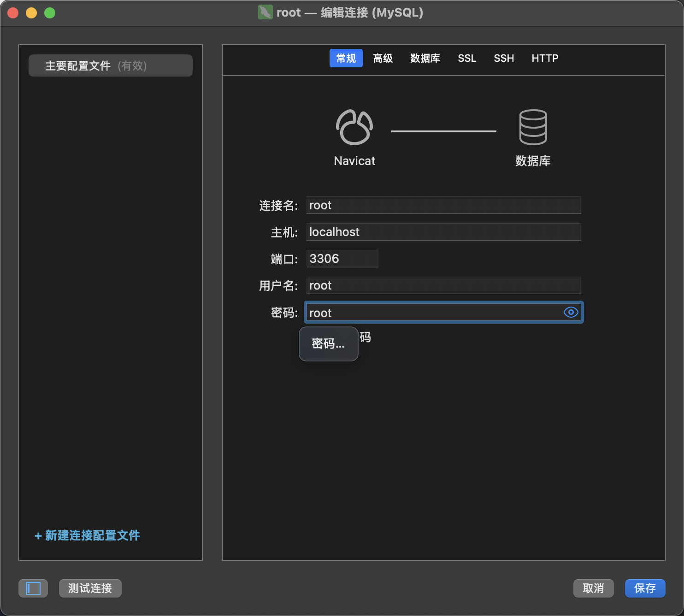Click the Navicat icon in title bar
684x616 pixels.
265,12
